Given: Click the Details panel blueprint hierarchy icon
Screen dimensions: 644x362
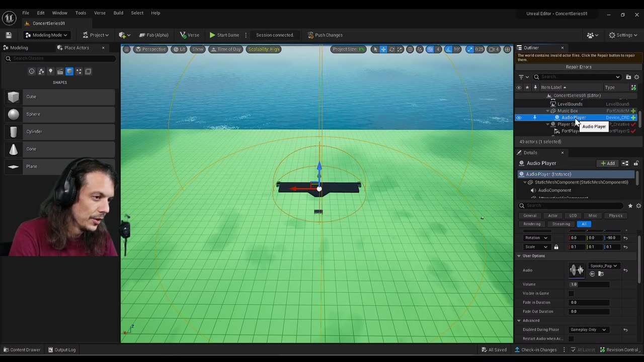Looking at the screenshot, I should pyautogui.click(x=625, y=163).
